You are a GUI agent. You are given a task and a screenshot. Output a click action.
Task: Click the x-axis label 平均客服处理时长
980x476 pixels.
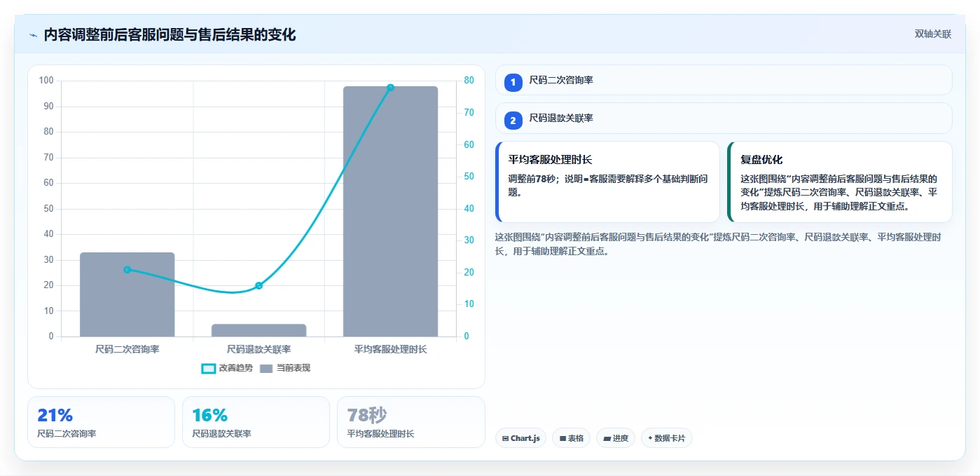pos(390,349)
